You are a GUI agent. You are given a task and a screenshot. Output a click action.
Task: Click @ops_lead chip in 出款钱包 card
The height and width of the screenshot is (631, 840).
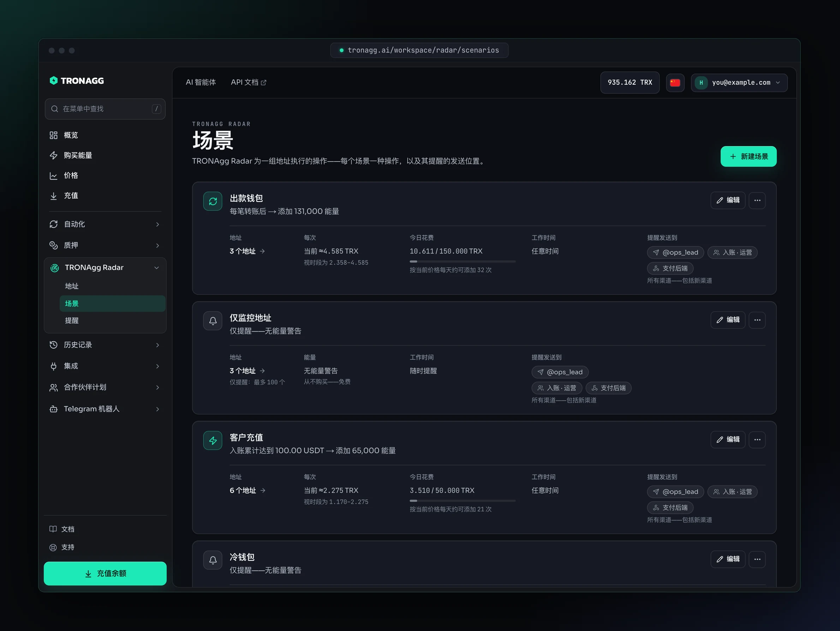(x=675, y=252)
